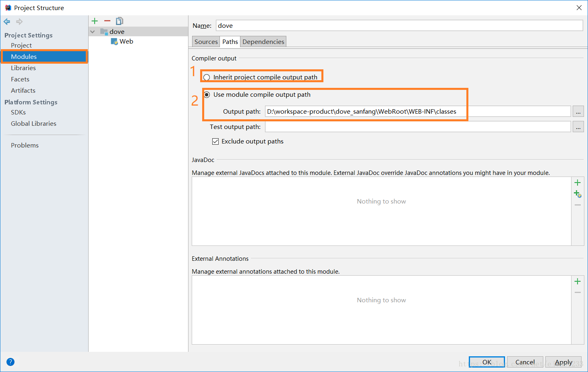Click the copy module icon
The height and width of the screenshot is (372, 588).
coord(119,21)
